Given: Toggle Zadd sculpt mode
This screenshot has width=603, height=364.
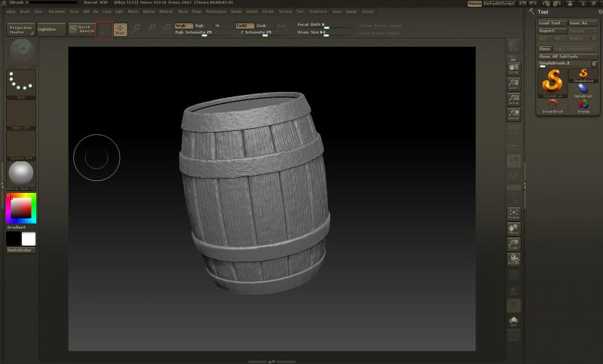Looking at the screenshot, I should (244, 25).
